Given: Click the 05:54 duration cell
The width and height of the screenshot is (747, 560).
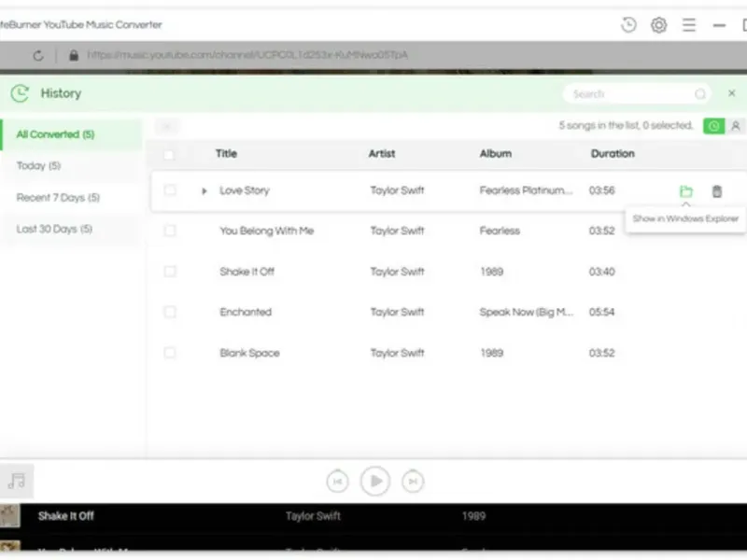Looking at the screenshot, I should [601, 312].
